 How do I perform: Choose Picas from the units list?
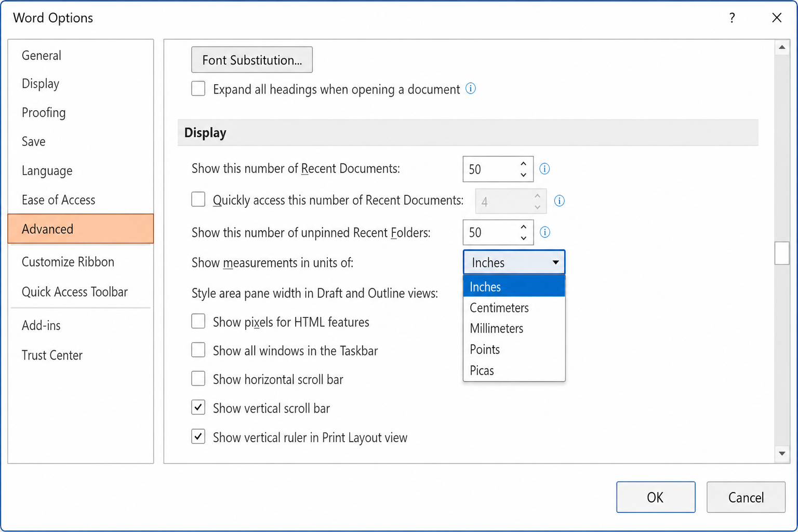click(514, 370)
